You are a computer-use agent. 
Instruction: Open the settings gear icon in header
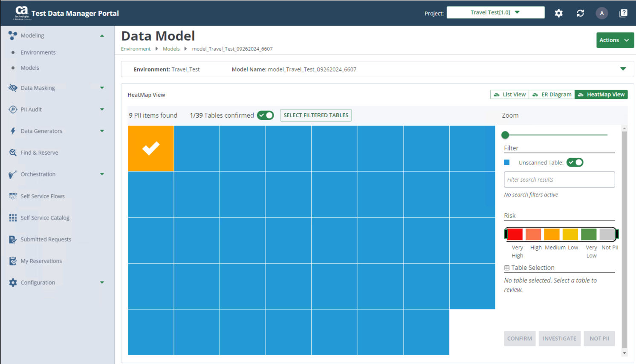[x=558, y=13]
